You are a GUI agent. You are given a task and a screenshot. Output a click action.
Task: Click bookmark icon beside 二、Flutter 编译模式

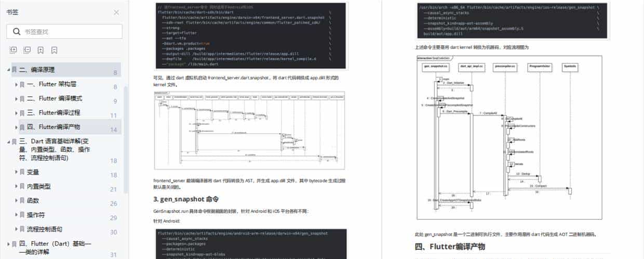(x=22, y=98)
